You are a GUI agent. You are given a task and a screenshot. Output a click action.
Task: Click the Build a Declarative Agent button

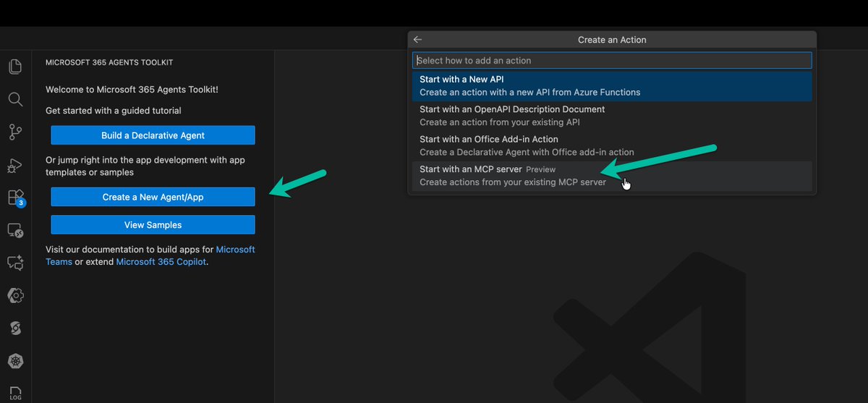pos(153,135)
